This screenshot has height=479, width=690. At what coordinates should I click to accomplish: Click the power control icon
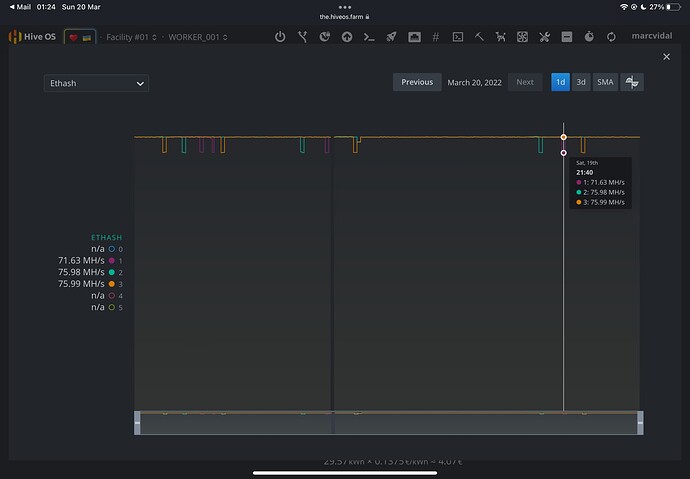click(280, 37)
